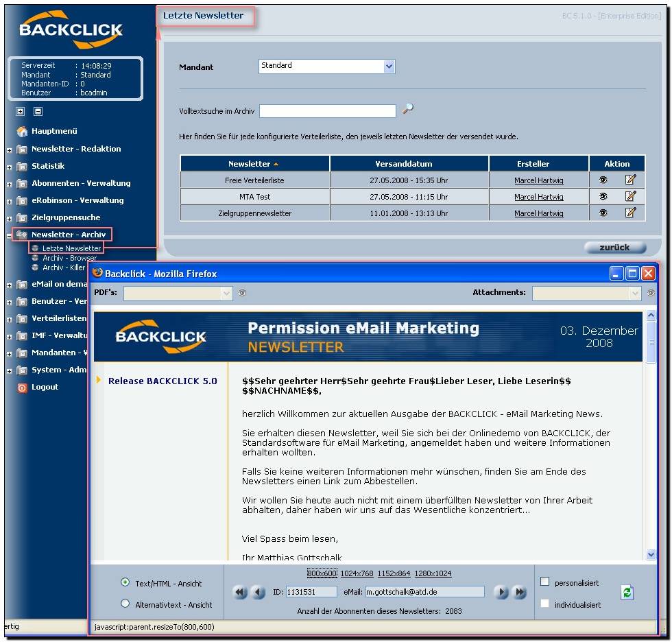
Task: Open Marcel Hartwig link for Zielgruppennewsletter
Action: (539, 213)
